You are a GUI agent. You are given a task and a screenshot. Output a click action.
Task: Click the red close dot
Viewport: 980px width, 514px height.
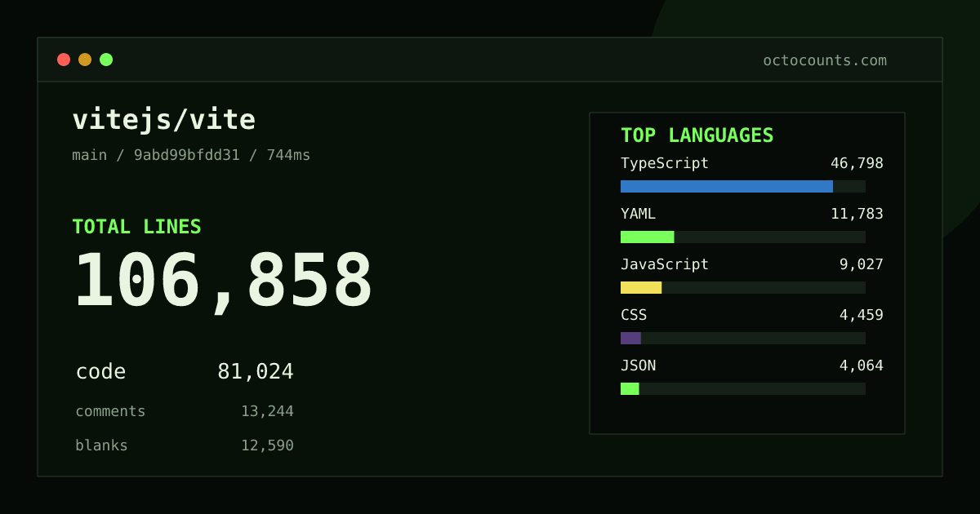(x=64, y=60)
